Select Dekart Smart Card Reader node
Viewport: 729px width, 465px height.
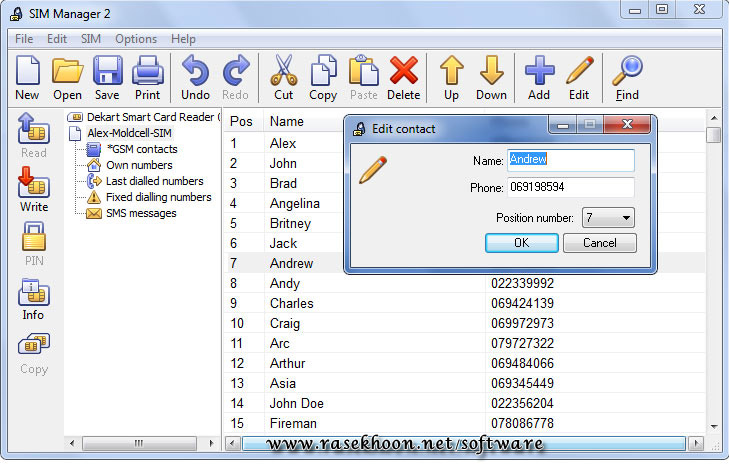pyautogui.click(x=151, y=117)
